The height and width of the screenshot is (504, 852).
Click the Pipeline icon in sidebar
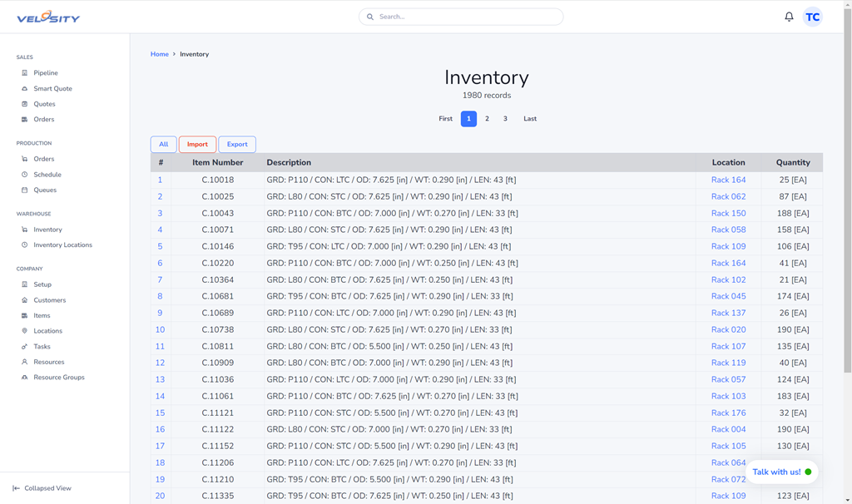coord(24,73)
